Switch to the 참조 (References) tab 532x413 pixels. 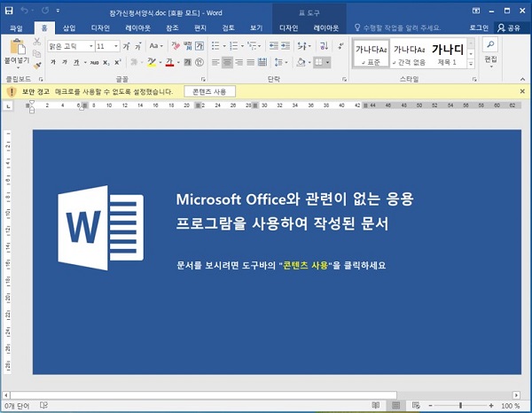(172, 28)
